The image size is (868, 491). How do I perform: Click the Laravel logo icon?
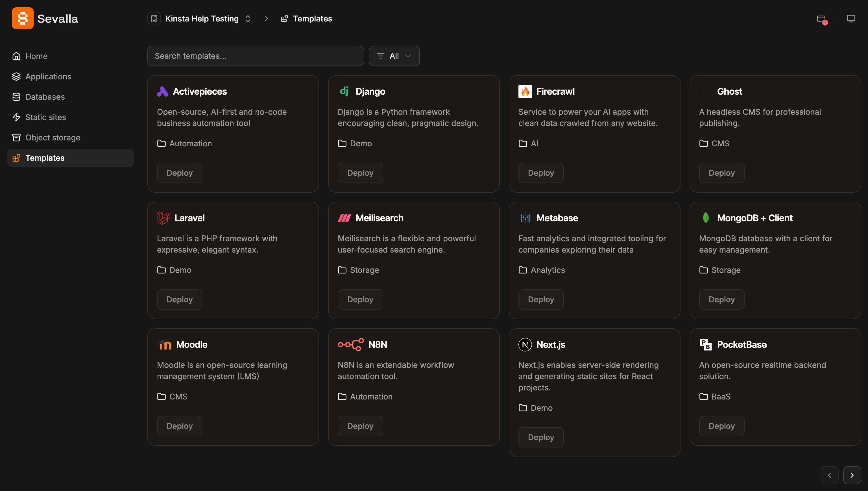(x=163, y=218)
